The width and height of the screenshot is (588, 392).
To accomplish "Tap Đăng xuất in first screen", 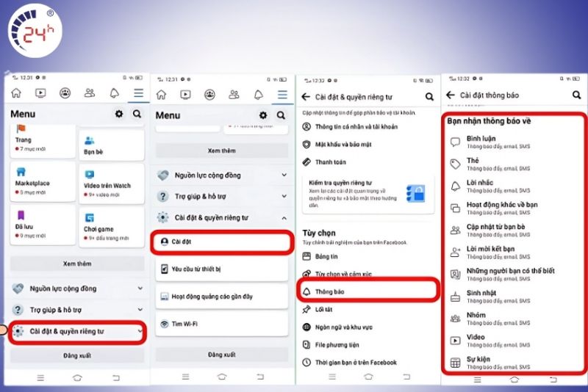I will (77, 356).
